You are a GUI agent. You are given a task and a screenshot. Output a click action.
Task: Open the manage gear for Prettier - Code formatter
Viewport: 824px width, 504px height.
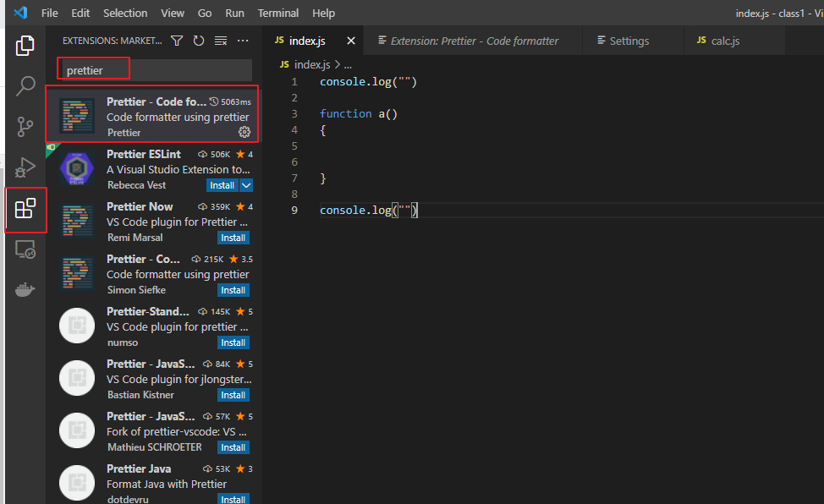click(x=244, y=132)
